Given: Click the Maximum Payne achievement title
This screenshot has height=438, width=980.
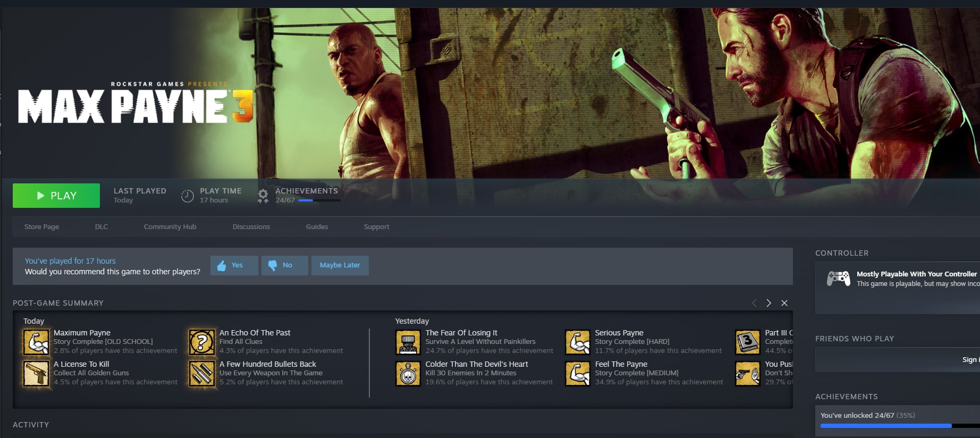Looking at the screenshot, I should coord(82,333).
